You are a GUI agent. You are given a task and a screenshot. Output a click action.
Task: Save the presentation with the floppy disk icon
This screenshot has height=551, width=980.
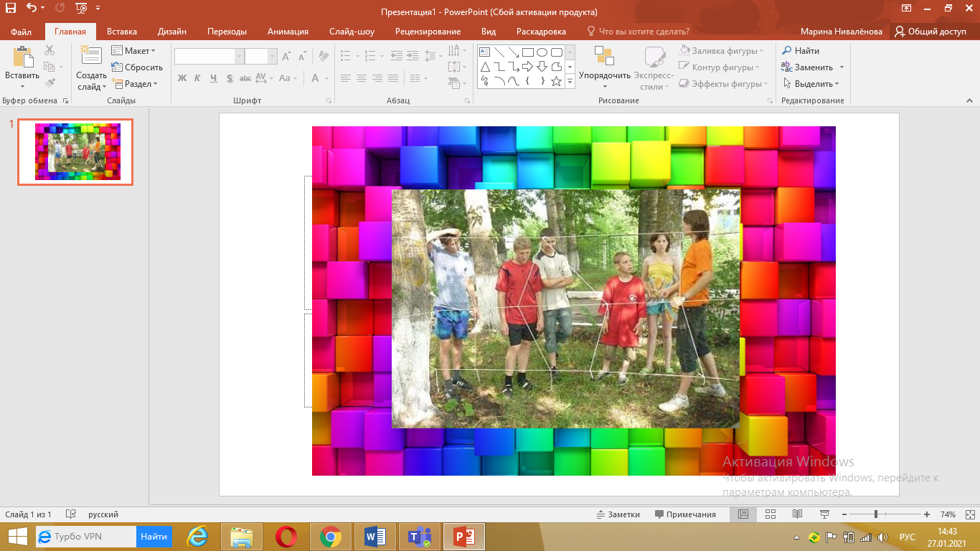tap(11, 9)
